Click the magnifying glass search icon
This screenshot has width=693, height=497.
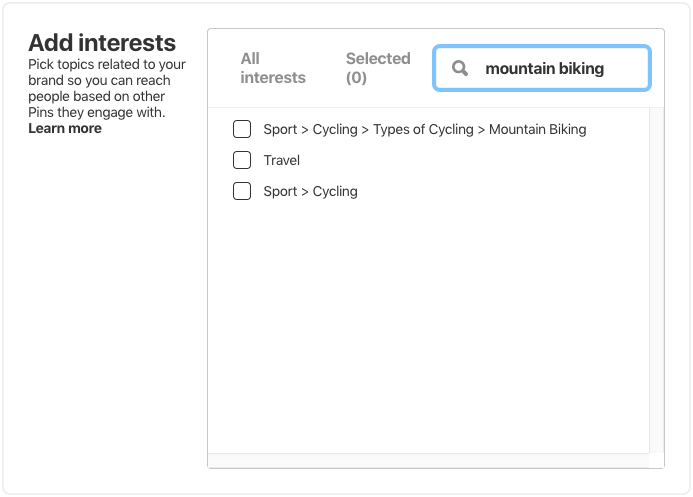460,69
